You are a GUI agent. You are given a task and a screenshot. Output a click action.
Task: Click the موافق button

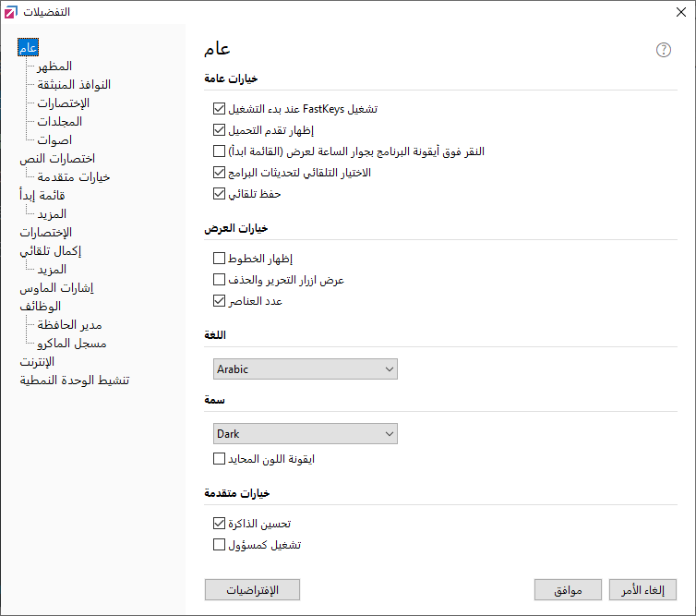coord(568,590)
